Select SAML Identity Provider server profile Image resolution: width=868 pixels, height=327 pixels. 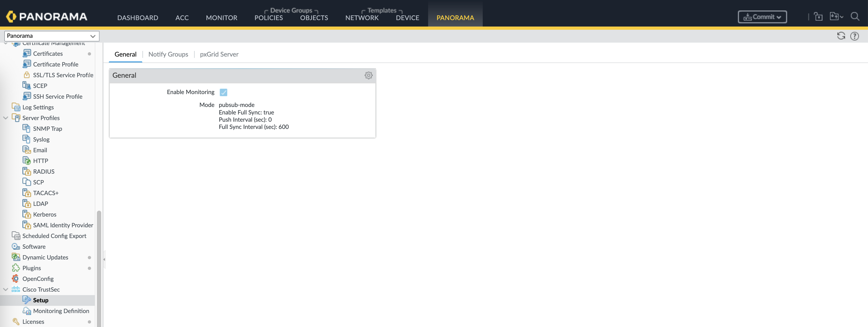63,225
